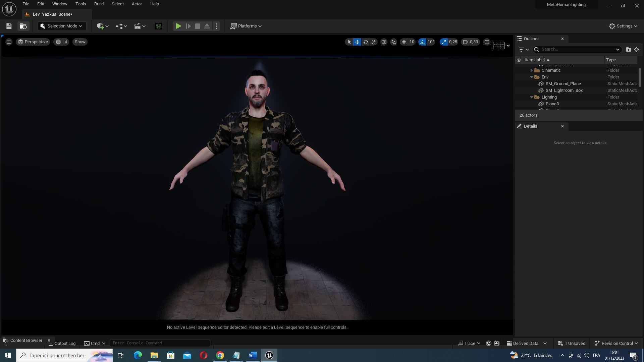This screenshot has width=644, height=362.
Task: Open the Blueprints graph icon menu
Action: [121, 26]
